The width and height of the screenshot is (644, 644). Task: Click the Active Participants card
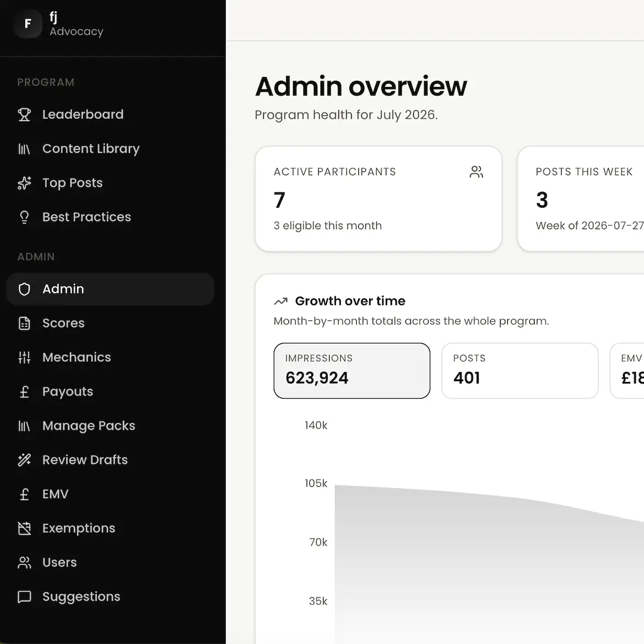coord(378,199)
